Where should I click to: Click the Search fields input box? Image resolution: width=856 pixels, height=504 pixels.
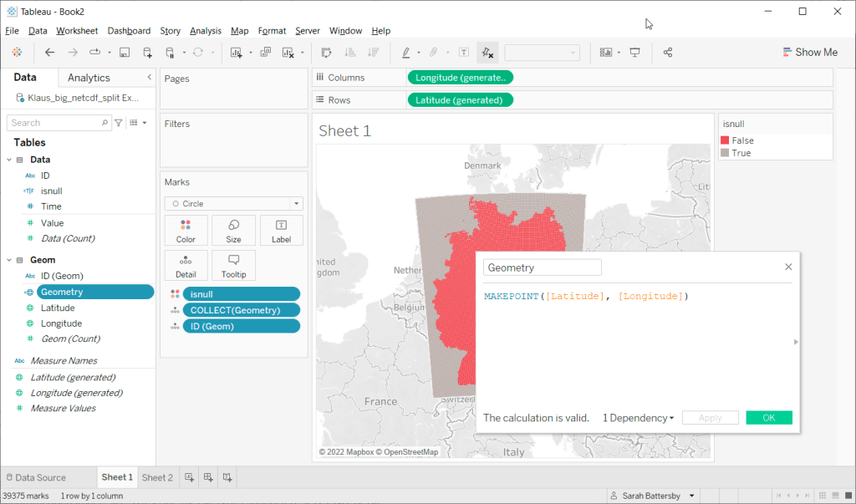[59, 123]
